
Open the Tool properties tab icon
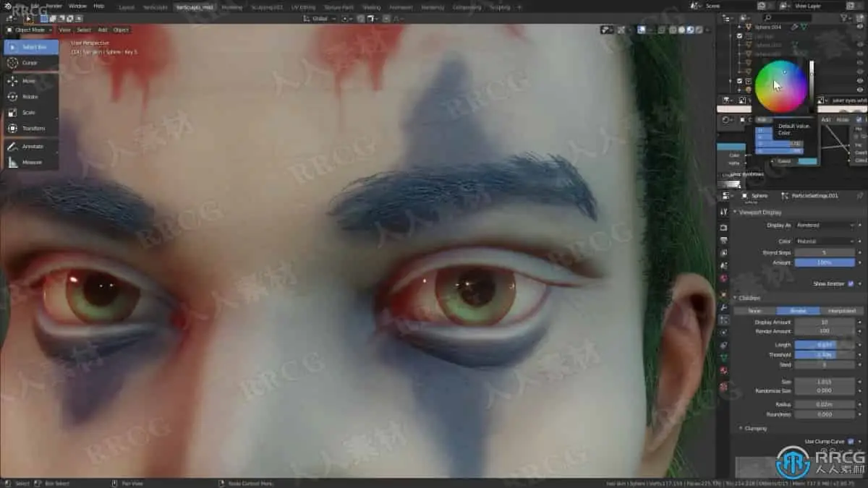[723, 213]
